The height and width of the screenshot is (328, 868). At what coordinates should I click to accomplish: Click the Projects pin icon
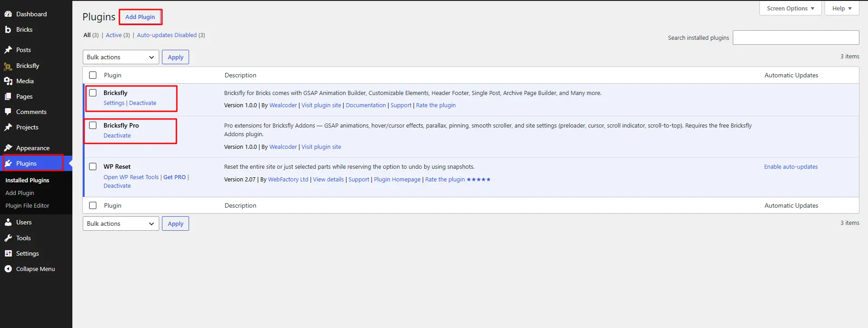(8, 127)
